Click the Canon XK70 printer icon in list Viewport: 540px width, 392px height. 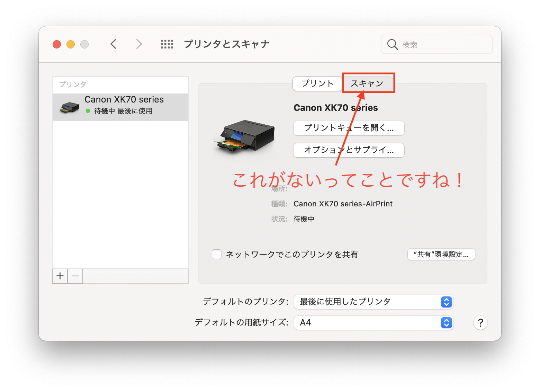[x=70, y=107]
